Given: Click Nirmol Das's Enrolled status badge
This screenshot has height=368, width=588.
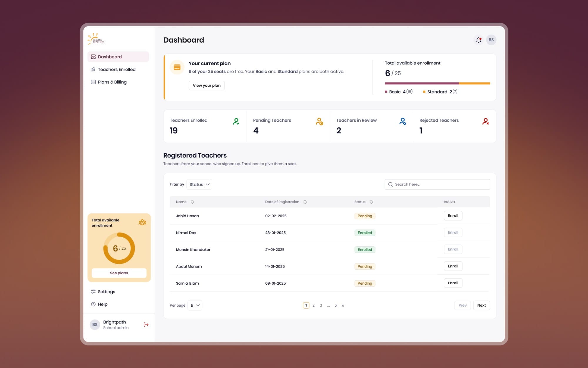Looking at the screenshot, I should [x=365, y=233].
